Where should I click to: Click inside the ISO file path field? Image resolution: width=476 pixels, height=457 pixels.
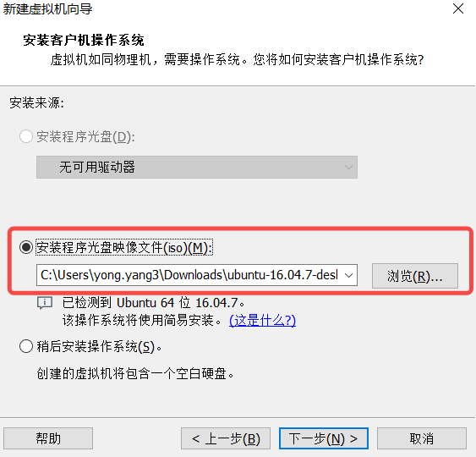pyautogui.click(x=189, y=275)
